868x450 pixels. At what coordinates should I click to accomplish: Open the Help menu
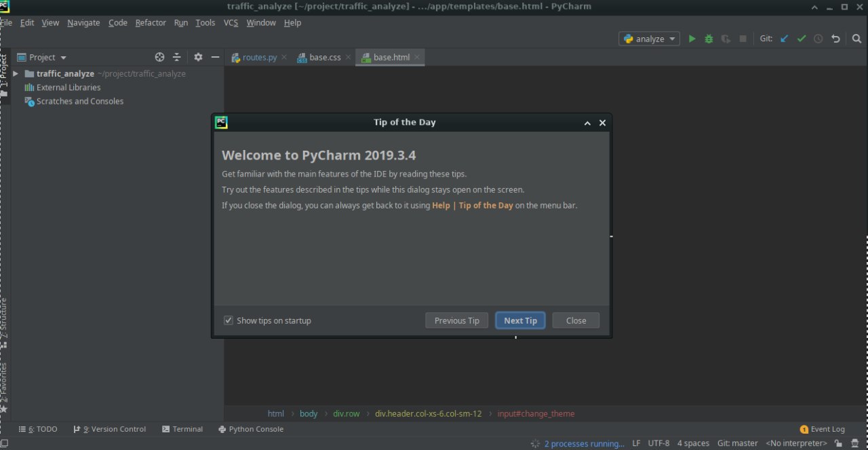click(292, 22)
